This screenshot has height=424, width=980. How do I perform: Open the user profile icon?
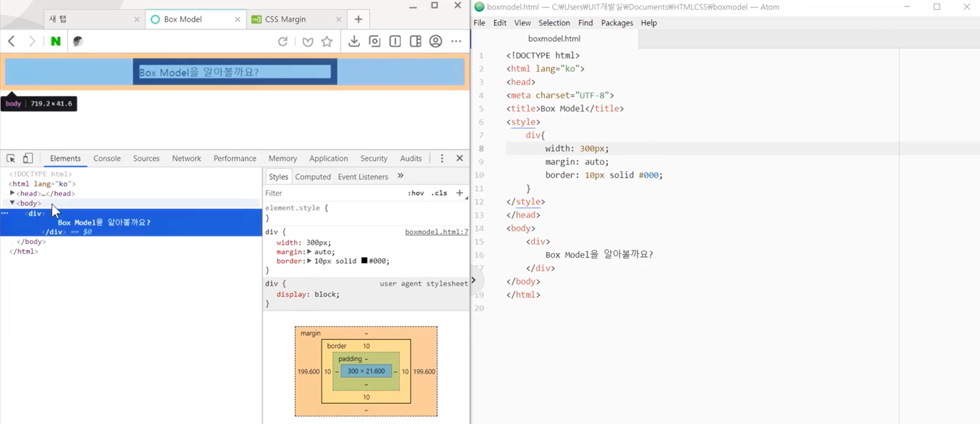[435, 41]
